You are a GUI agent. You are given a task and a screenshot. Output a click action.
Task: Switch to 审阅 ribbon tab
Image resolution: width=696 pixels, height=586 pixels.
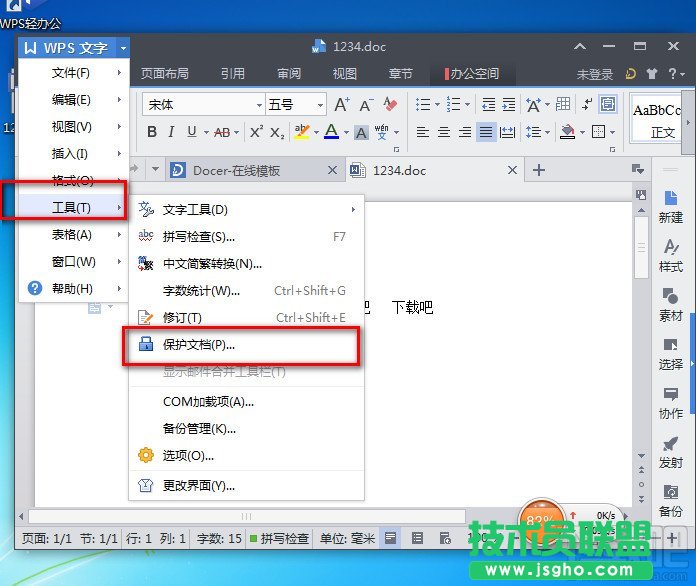pyautogui.click(x=289, y=73)
